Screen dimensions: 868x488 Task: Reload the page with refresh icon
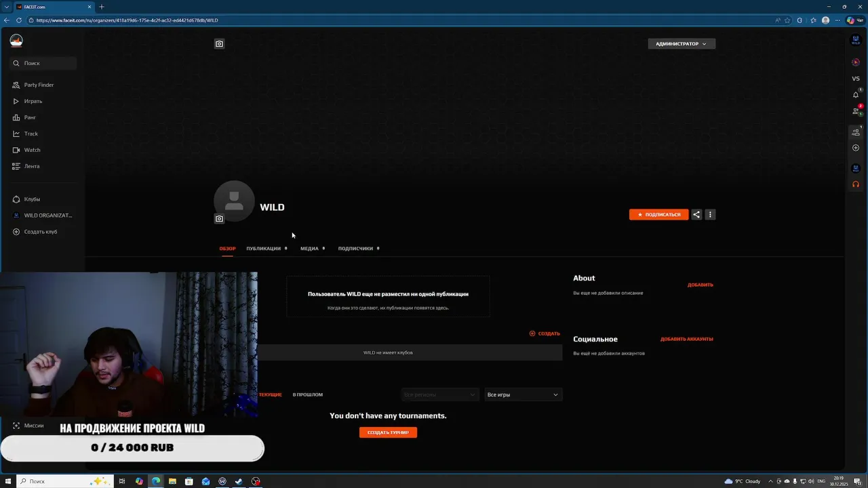click(x=18, y=20)
